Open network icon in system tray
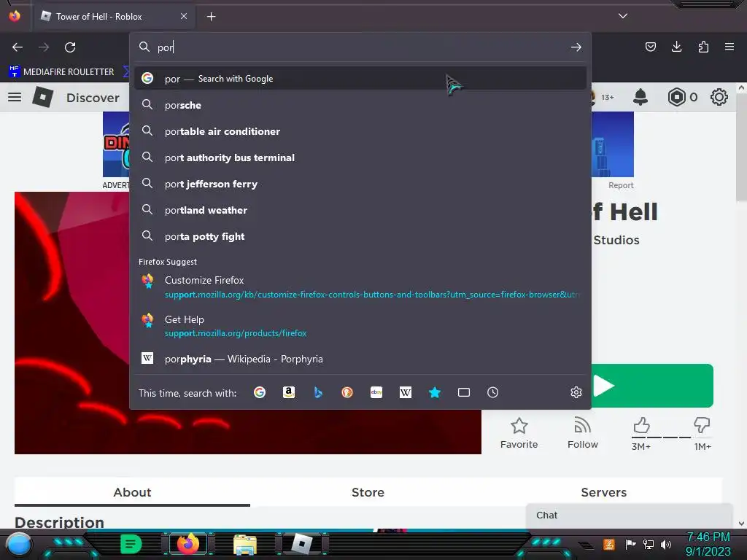 pyautogui.click(x=648, y=544)
